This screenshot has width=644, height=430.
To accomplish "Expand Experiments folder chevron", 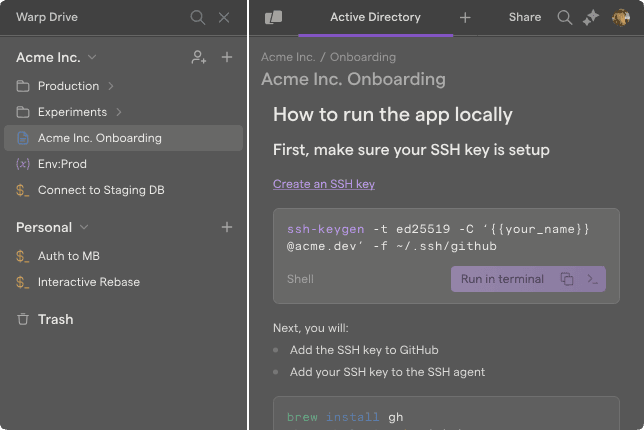I will [119, 112].
